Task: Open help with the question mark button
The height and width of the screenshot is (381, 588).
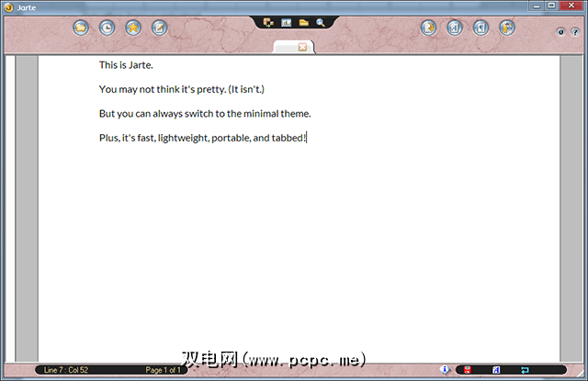Action: [x=575, y=32]
